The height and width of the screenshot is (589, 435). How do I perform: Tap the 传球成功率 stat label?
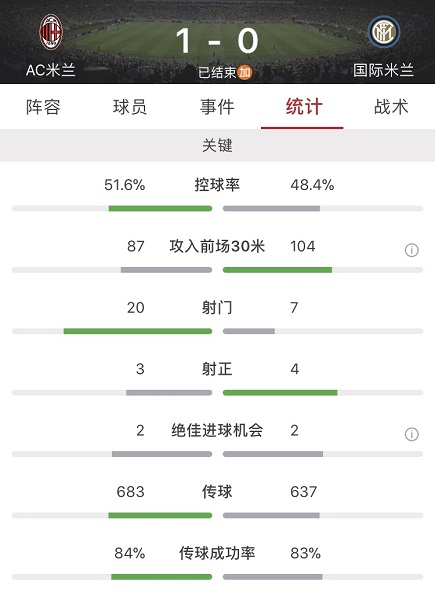coord(217,553)
